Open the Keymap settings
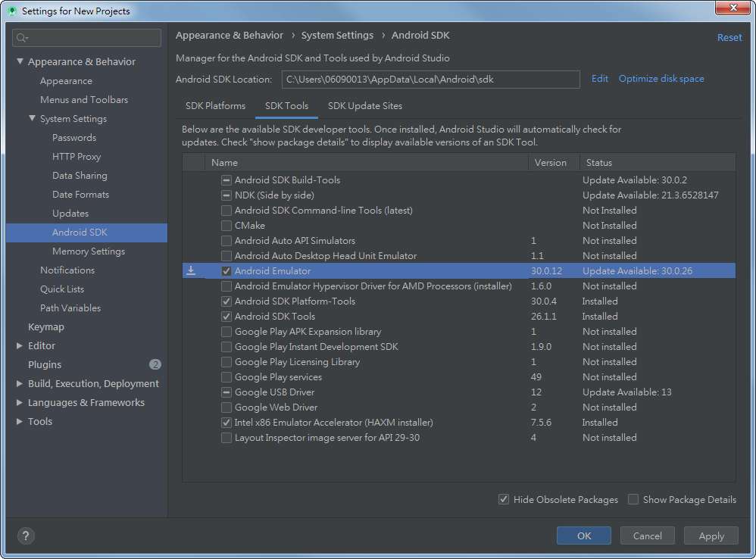 pos(45,326)
